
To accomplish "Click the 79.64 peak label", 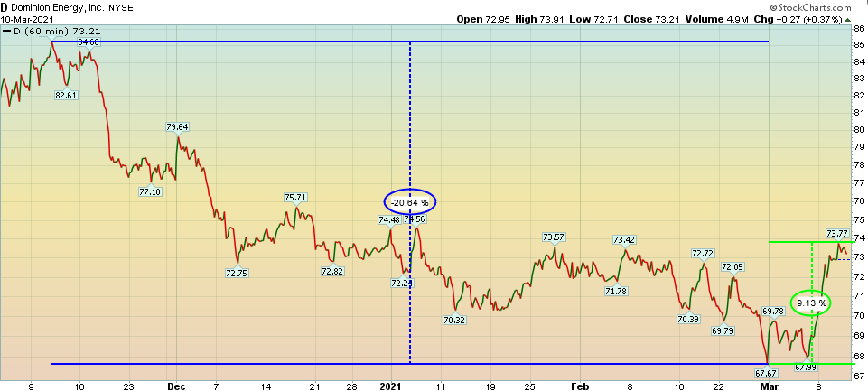I will coord(177,126).
